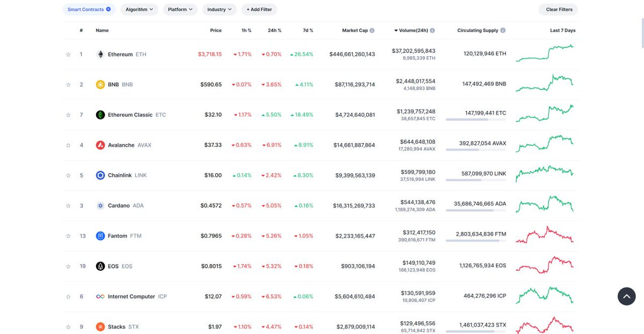Click the EOS coin logo

tap(100, 266)
